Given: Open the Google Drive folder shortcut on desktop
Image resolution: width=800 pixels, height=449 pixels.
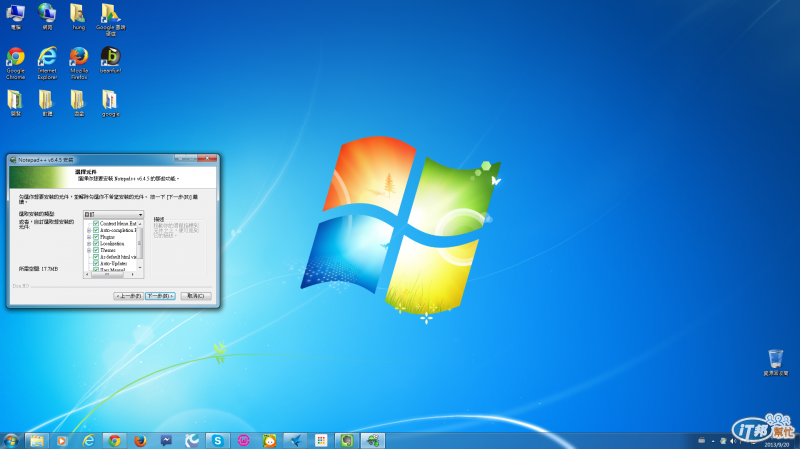Looking at the screenshot, I should point(110,19).
